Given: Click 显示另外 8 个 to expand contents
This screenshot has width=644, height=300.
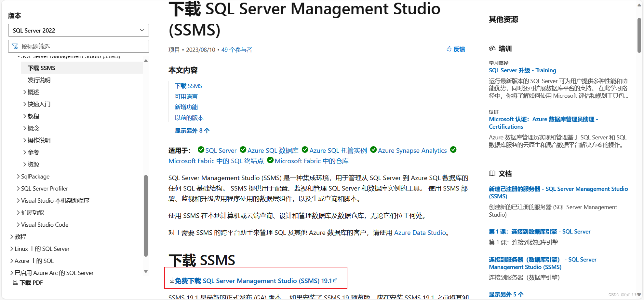Looking at the screenshot, I should click(x=192, y=131).
